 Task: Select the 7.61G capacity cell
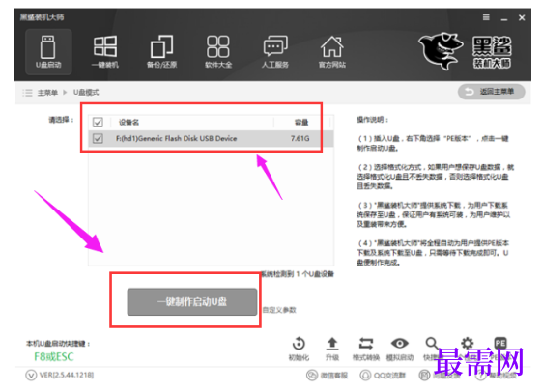coord(300,138)
